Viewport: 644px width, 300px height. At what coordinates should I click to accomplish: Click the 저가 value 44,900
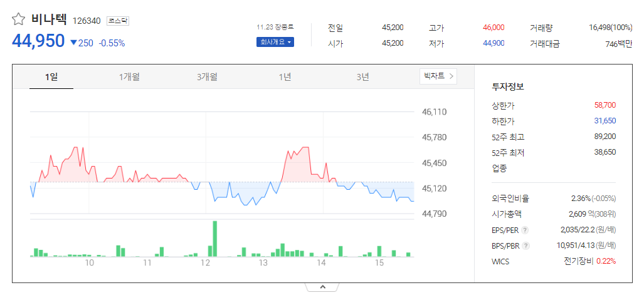(x=494, y=43)
